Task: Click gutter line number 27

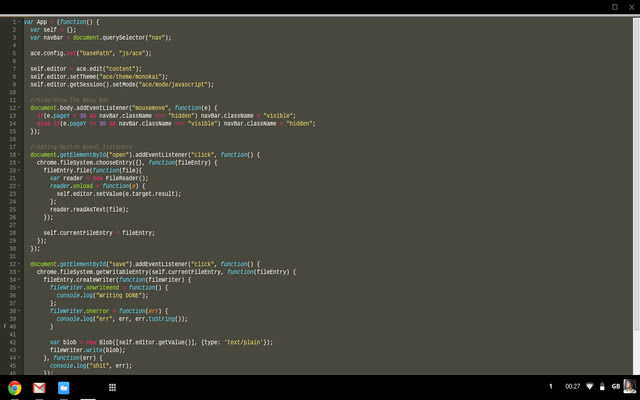Action: (13, 225)
